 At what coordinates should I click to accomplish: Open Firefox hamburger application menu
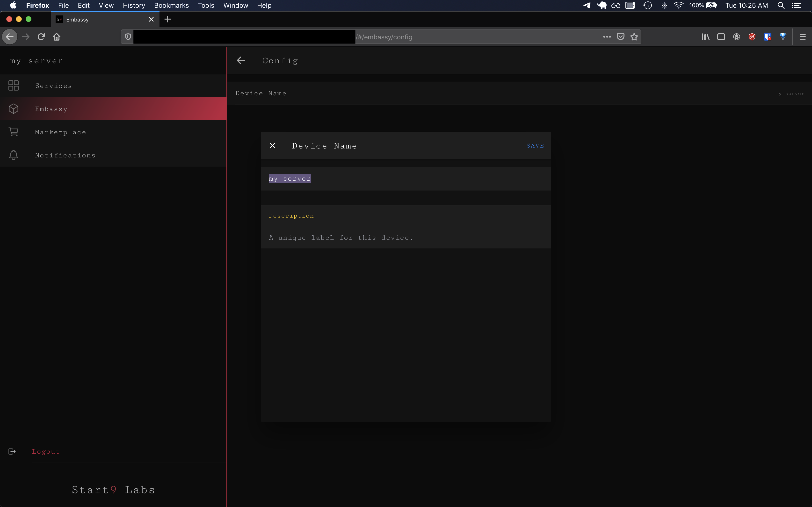803,37
